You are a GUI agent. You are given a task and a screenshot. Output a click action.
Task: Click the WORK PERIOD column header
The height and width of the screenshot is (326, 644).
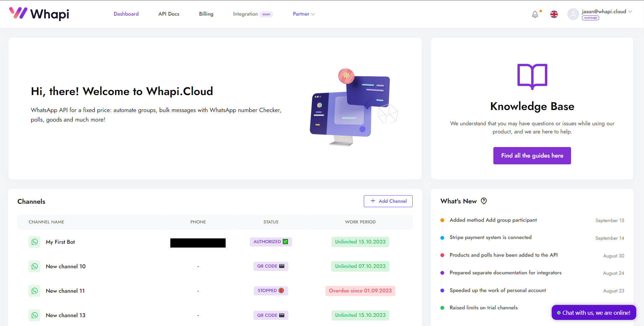tap(360, 222)
